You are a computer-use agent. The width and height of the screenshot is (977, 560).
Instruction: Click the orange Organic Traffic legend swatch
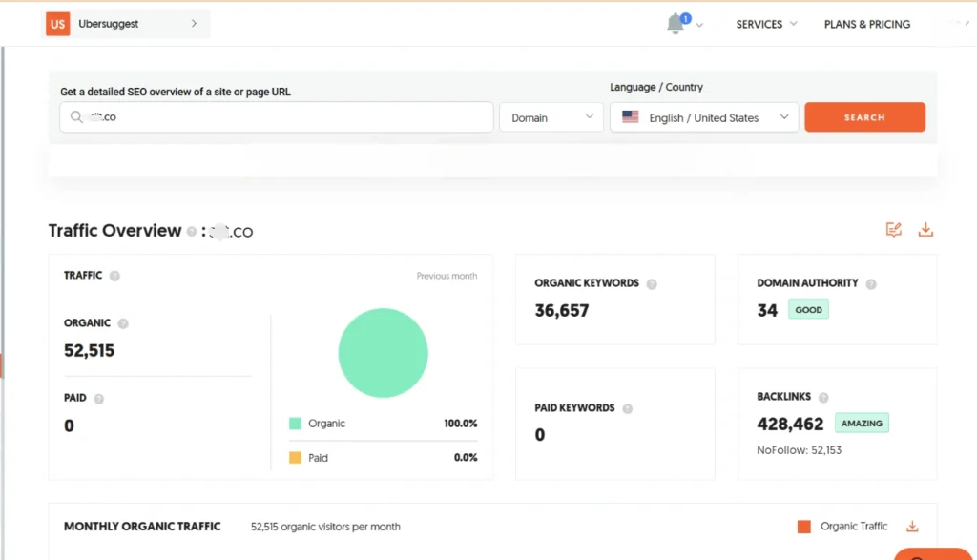tap(803, 527)
